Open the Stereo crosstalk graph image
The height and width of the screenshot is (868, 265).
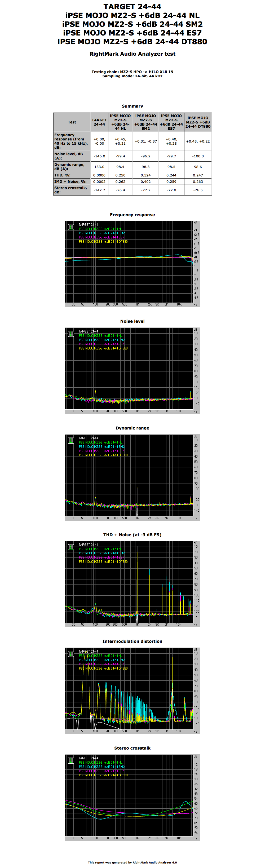click(132, 798)
